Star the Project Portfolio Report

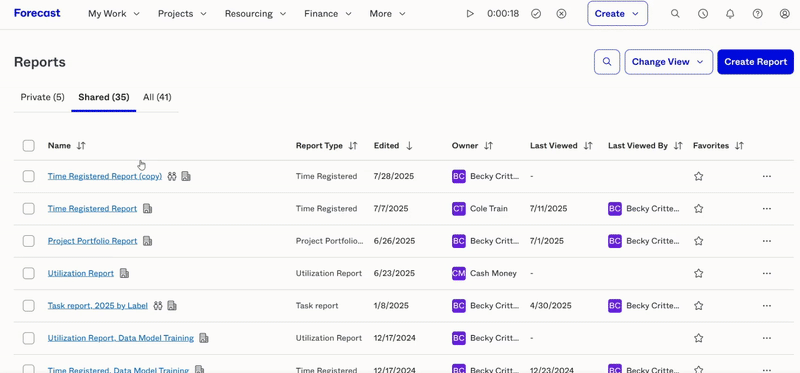698,241
